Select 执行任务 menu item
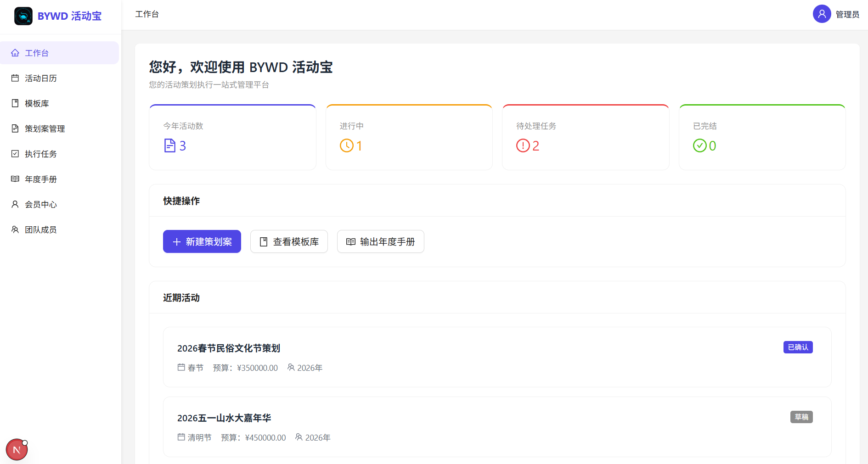This screenshot has height=464, width=868. (60, 154)
